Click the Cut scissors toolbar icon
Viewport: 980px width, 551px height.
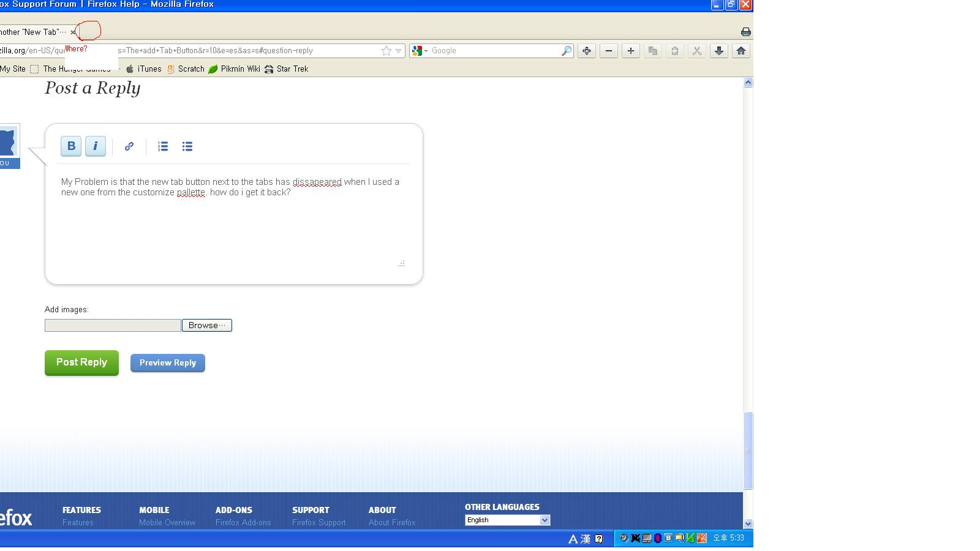pos(697,51)
